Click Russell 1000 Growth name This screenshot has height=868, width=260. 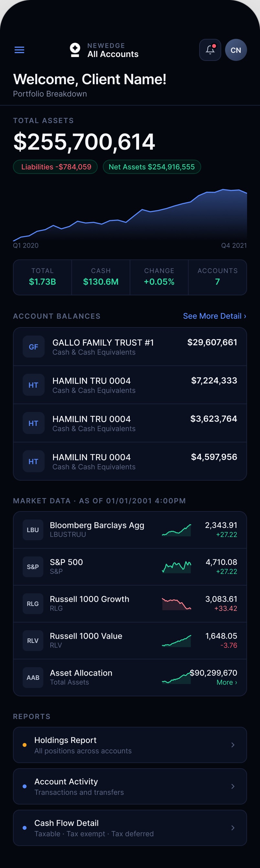(90, 599)
